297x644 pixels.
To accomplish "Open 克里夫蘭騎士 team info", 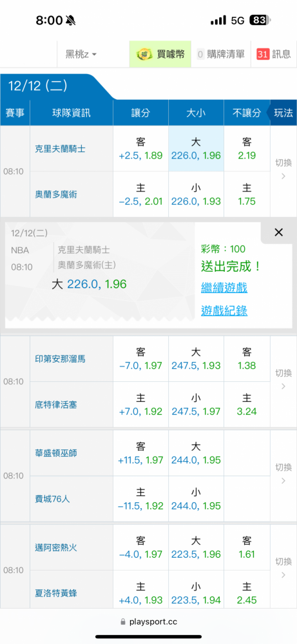I will click(61, 149).
